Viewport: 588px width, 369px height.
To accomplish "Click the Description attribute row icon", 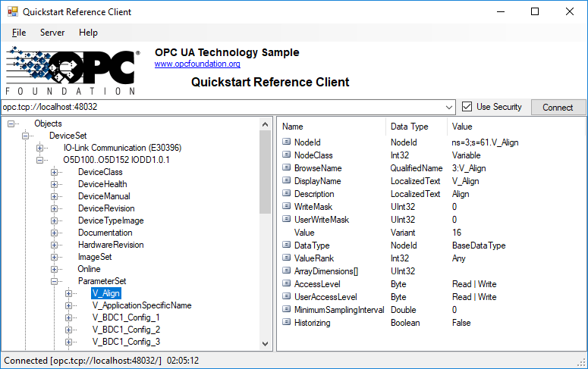I will click(x=287, y=193).
